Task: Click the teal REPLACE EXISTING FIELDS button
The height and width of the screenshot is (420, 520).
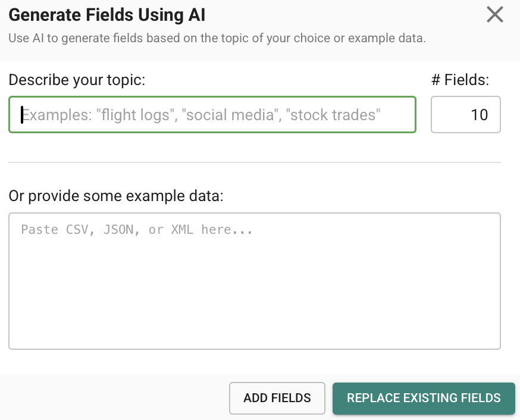Action: coord(424,398)
